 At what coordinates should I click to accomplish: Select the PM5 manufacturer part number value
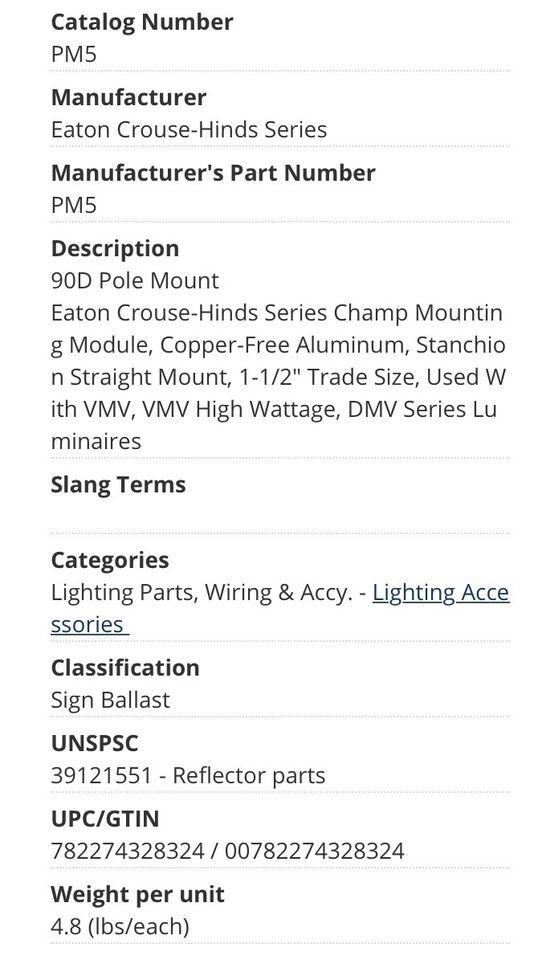[73, 206]
